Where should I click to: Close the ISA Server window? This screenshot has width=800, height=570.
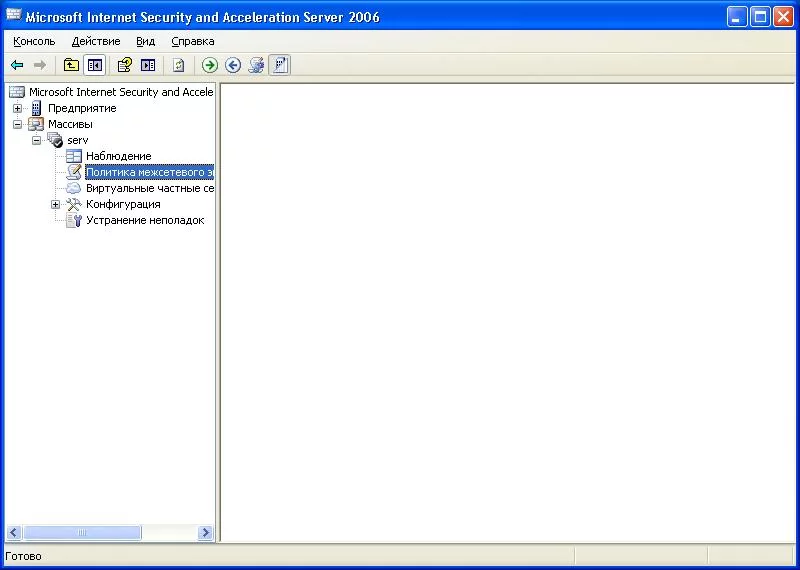783,17
